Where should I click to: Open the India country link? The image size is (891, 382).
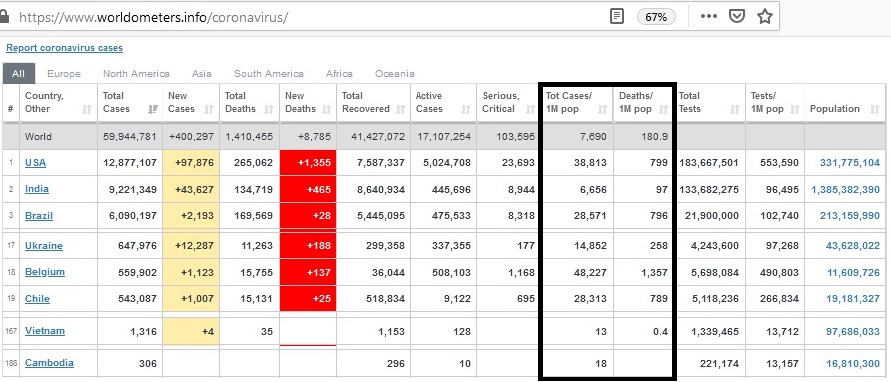pos(36,189)
